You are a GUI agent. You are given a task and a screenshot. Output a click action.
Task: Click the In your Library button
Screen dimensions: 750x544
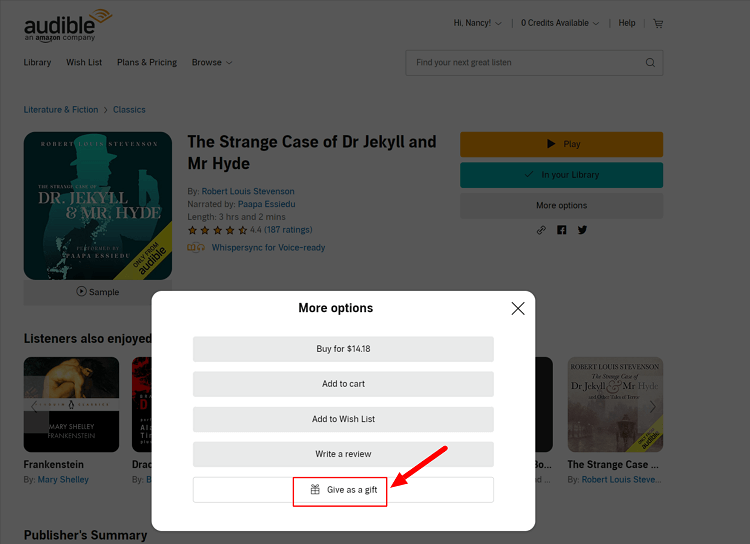click(x=562, y=175)
